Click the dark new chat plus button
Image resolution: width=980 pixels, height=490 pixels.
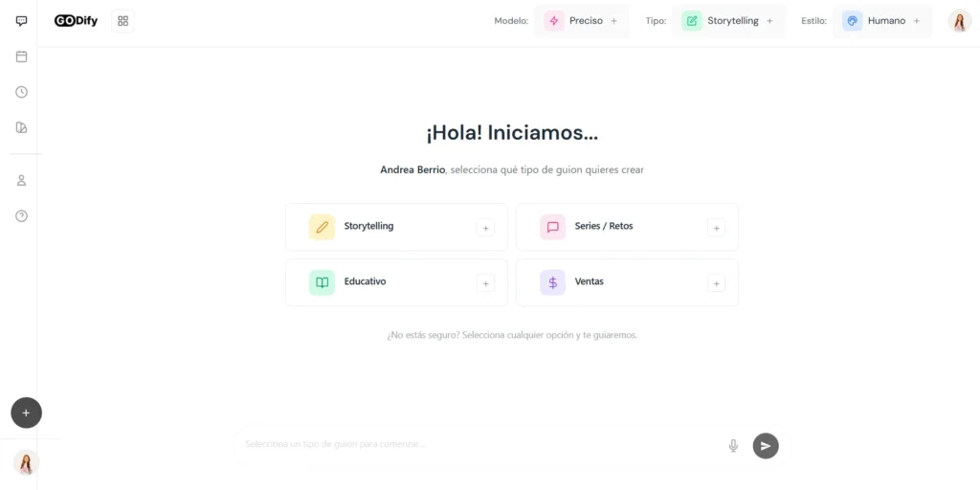26,412
